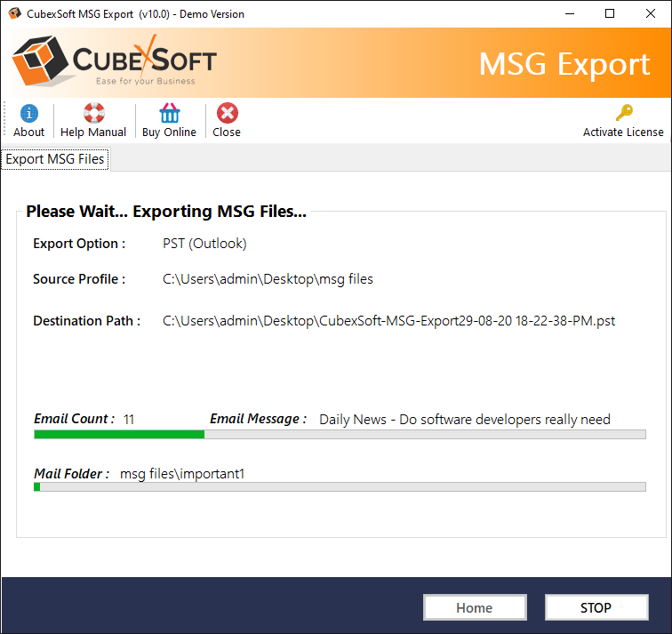Click the 'Email Message :' label
This screenshot has width=672, height=634.
[x=258, y=419]
